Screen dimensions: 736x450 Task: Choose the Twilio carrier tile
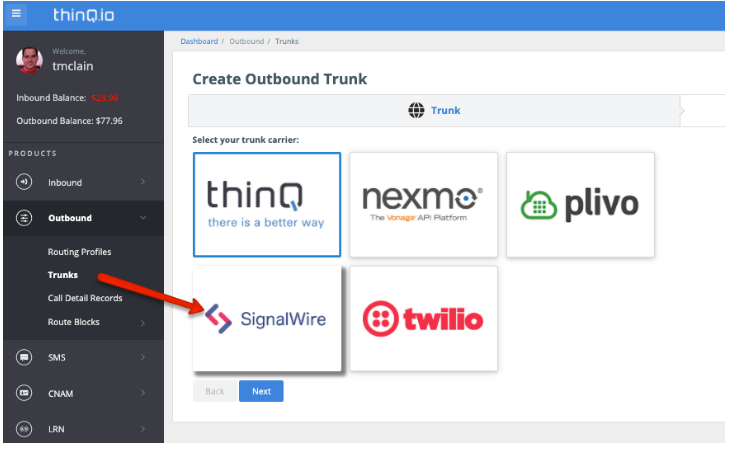(x=423, y=319)
